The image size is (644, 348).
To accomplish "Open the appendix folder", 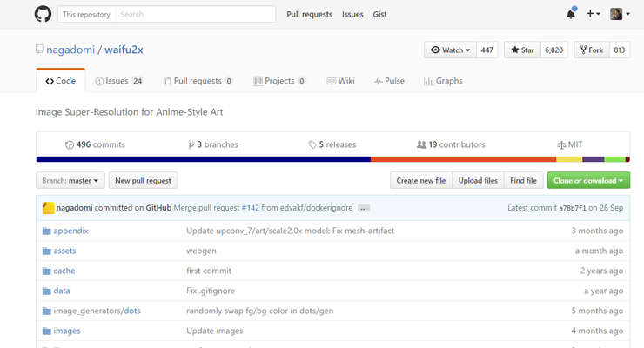I will pyautogui.click(x=70, y=231).
